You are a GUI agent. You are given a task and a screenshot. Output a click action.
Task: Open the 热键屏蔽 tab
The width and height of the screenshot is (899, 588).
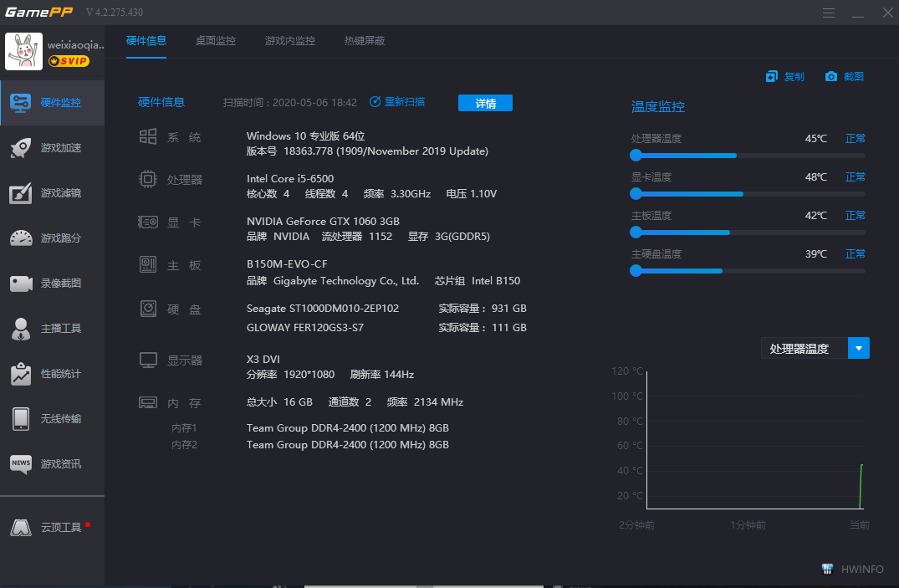(x=364, y=40)
